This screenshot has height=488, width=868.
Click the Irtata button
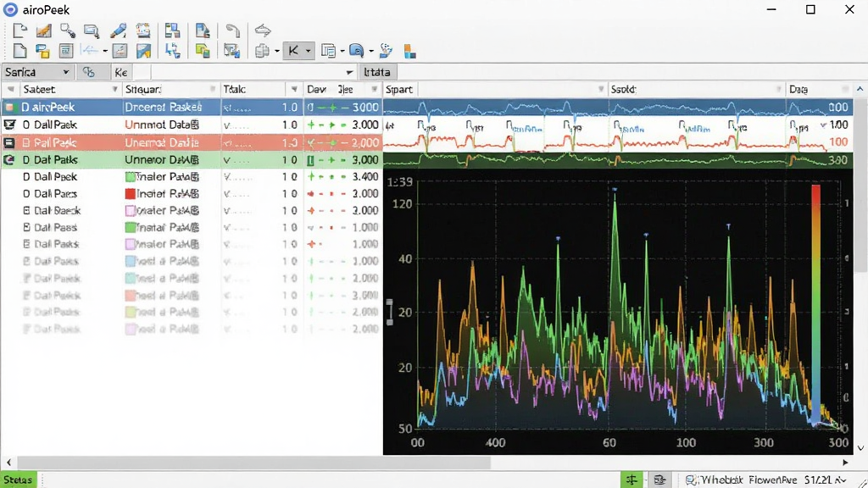tap(377, 72)
